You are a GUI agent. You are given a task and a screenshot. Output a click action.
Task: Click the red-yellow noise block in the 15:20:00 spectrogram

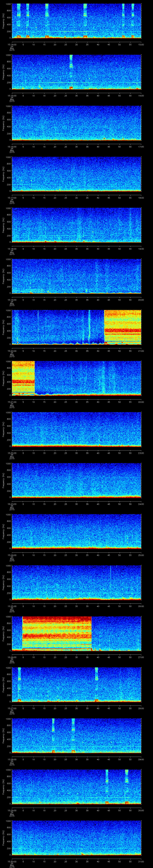[x=123, y=327]
